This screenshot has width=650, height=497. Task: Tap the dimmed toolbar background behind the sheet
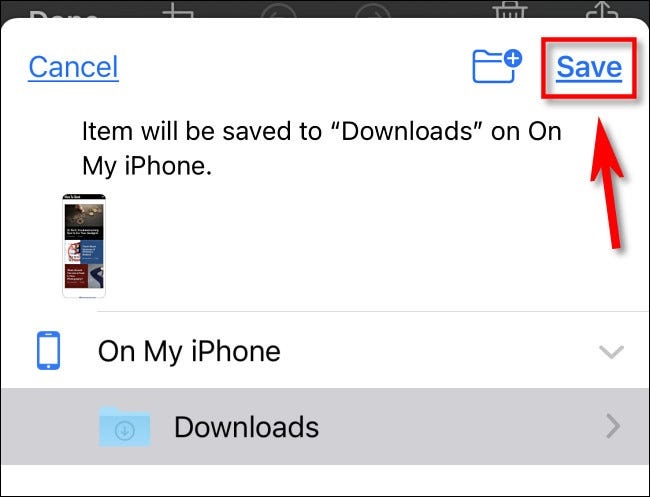click(435, 8)
